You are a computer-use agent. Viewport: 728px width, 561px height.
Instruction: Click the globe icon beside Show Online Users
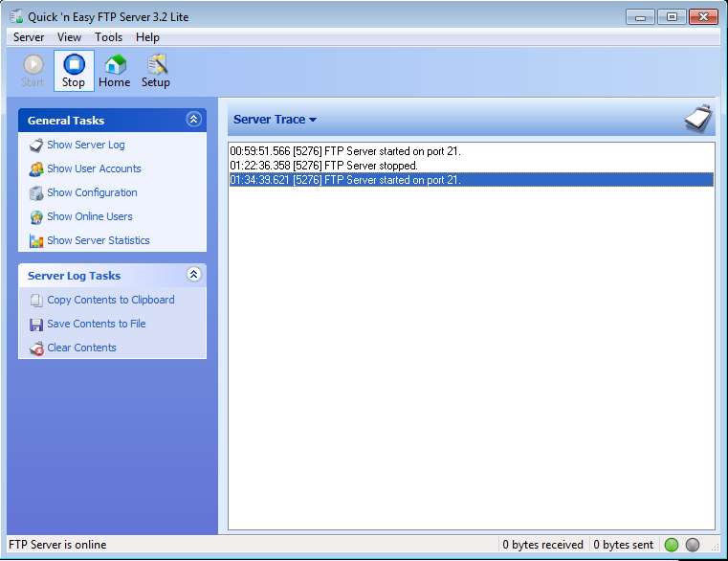pos(36,217)
